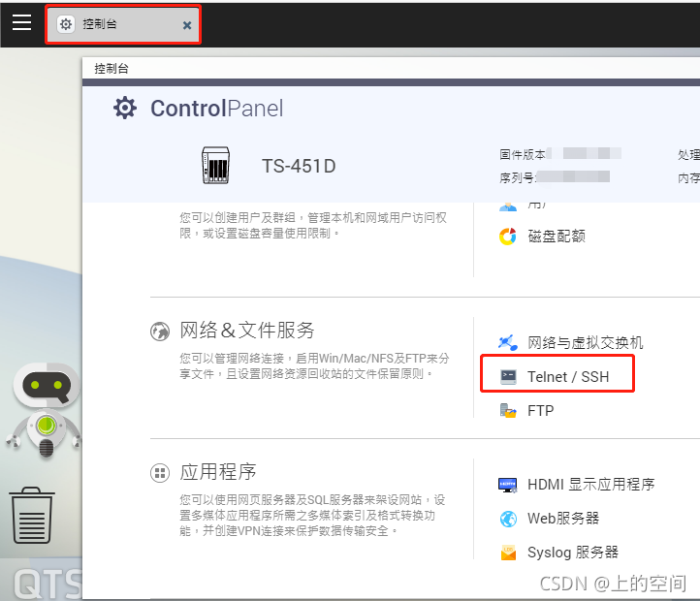The width and height of the screenshot is (700, 601).
Task: Click the 磁盘配额 pie chart icon
Action: click(508, 237)
